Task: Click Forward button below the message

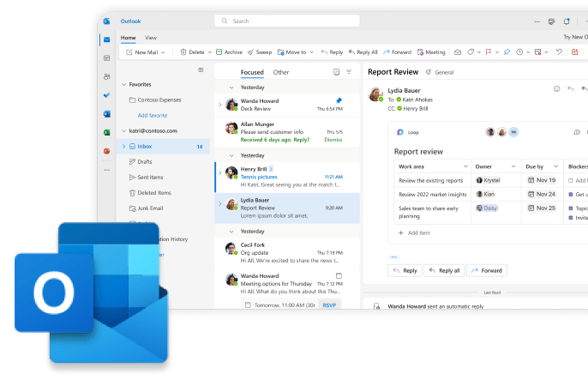Action: tap(486, 270)
